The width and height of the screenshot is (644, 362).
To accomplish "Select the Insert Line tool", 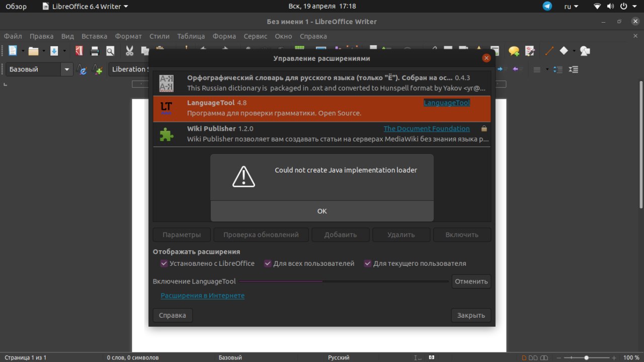I will (549, 51).
